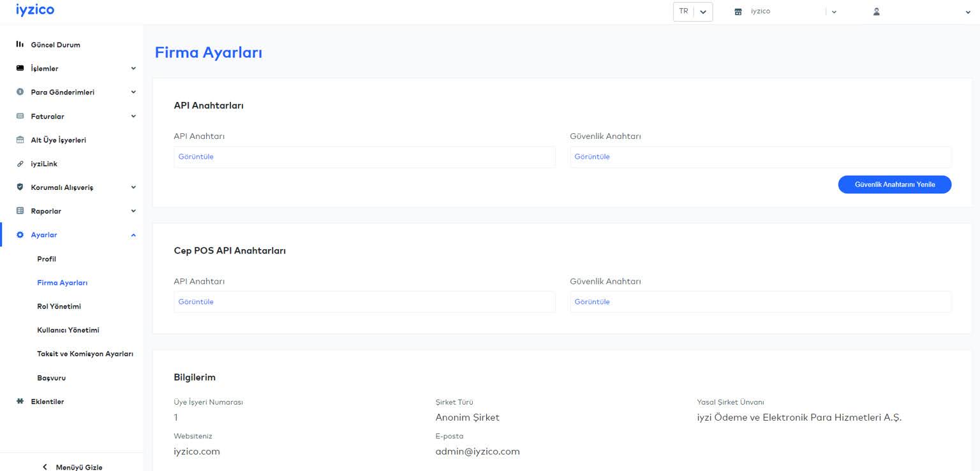Click Güvenlik Anahtarını Yenile button
980x471 pixels.
895,184
